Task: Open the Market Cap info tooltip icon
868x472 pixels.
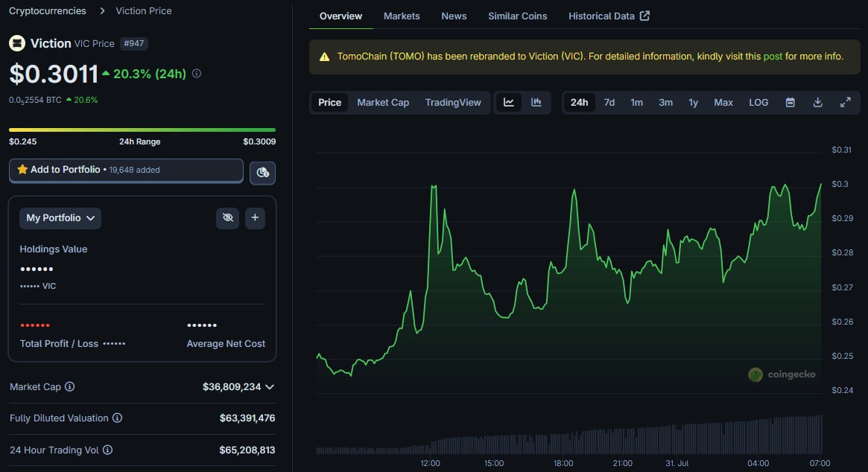Action: pyautogui.click(x=70, y=387)
